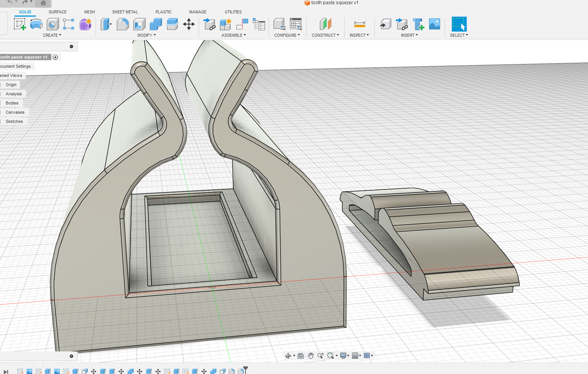
Task: Pick the Fillet tool
Action: point(123,24)
